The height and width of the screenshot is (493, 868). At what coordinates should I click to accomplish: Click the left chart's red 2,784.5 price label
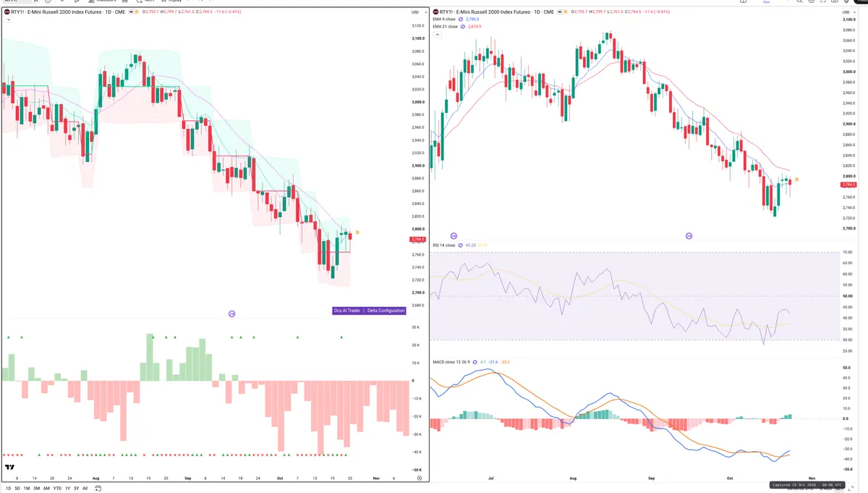(x=417, y=239)
